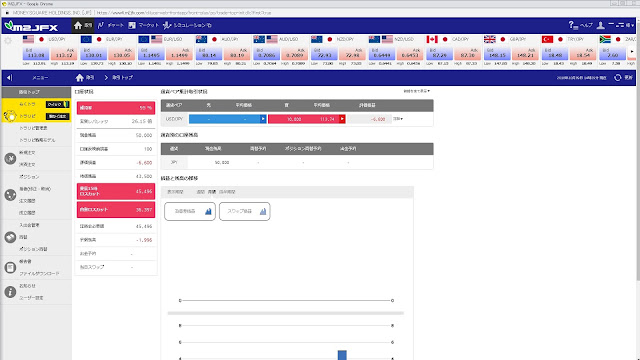Open the シミュレーション tab
640x360 pixels.
(x=187, y=25)
